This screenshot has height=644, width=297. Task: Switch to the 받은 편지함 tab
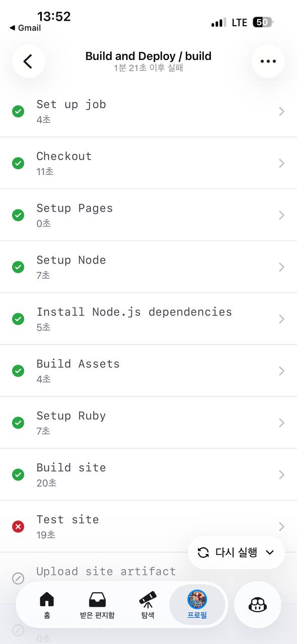(x=97, y=605)
